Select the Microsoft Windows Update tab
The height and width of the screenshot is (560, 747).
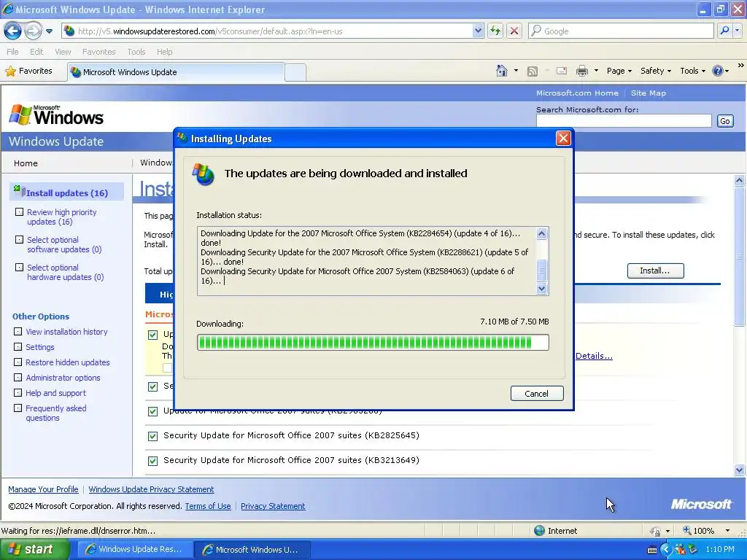tap(177, 72)
